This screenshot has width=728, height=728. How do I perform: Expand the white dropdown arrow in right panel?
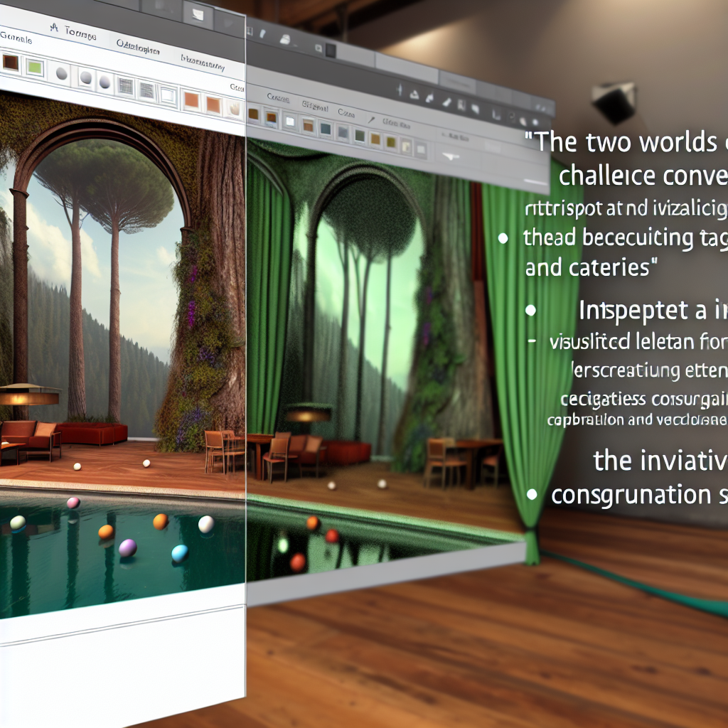452,156
